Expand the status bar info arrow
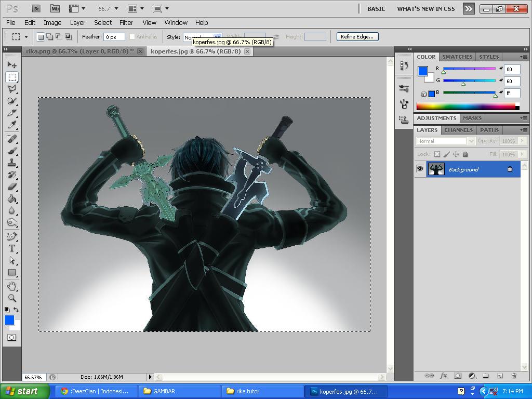Viewport: 532px width, 399px height. tap(150, 377)
